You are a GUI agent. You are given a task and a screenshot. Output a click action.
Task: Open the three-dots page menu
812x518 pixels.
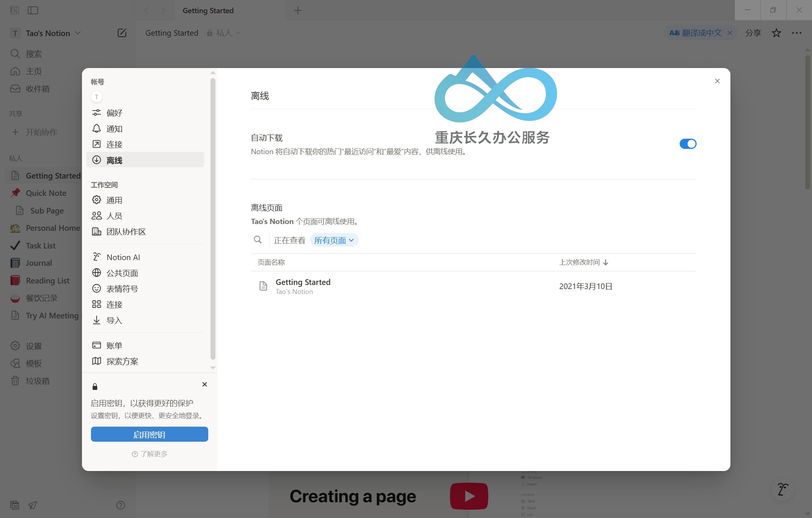[x=797, y=33]
